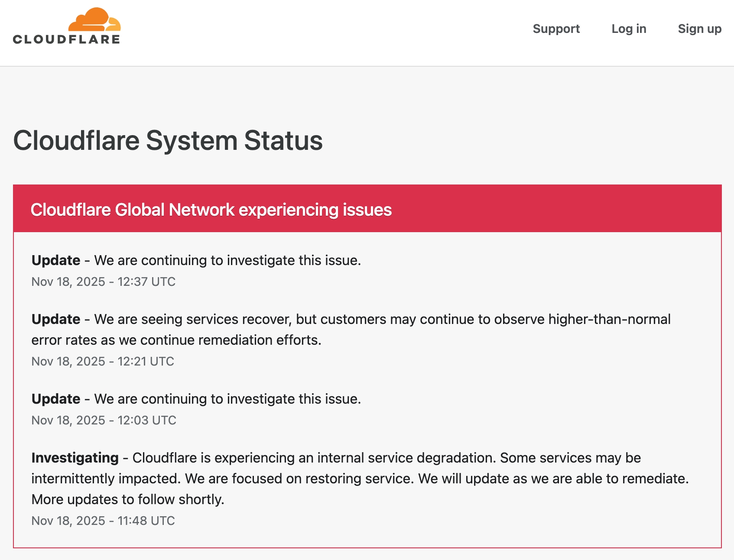Click the bold Investigating label
The image size is (734, 560).
click(75, 458)
